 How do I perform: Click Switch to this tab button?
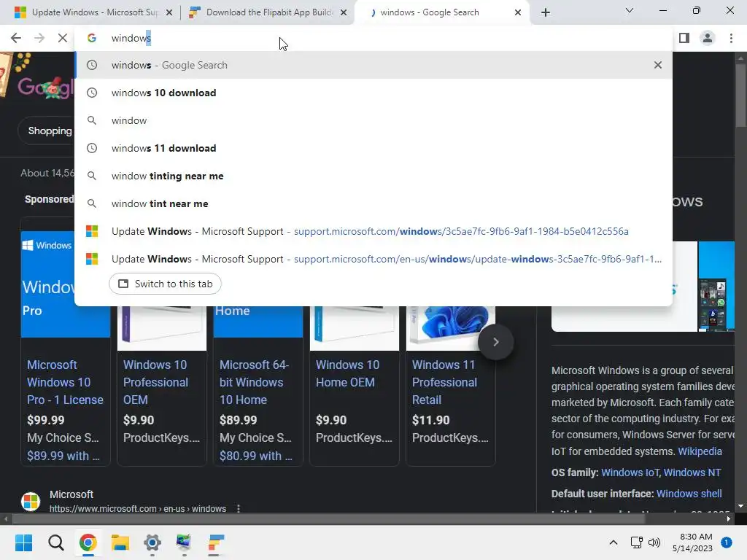click(165, 284)
